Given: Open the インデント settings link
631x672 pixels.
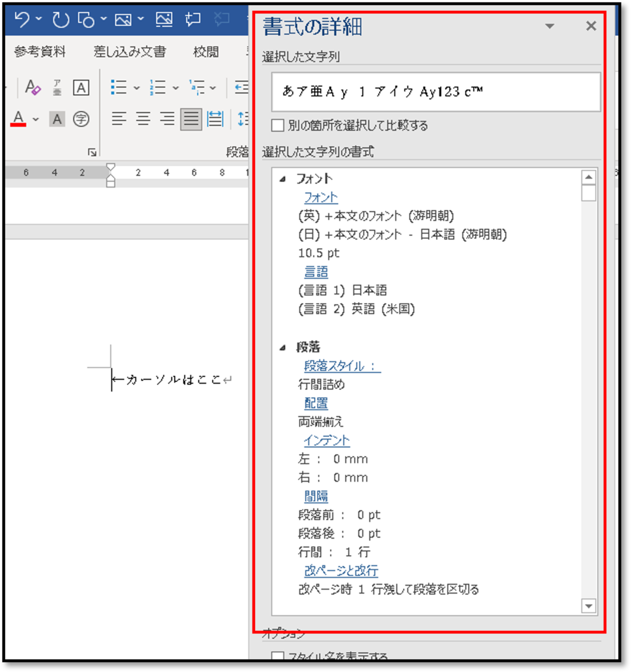Looking at the screenshot, I should coord(326,440).
